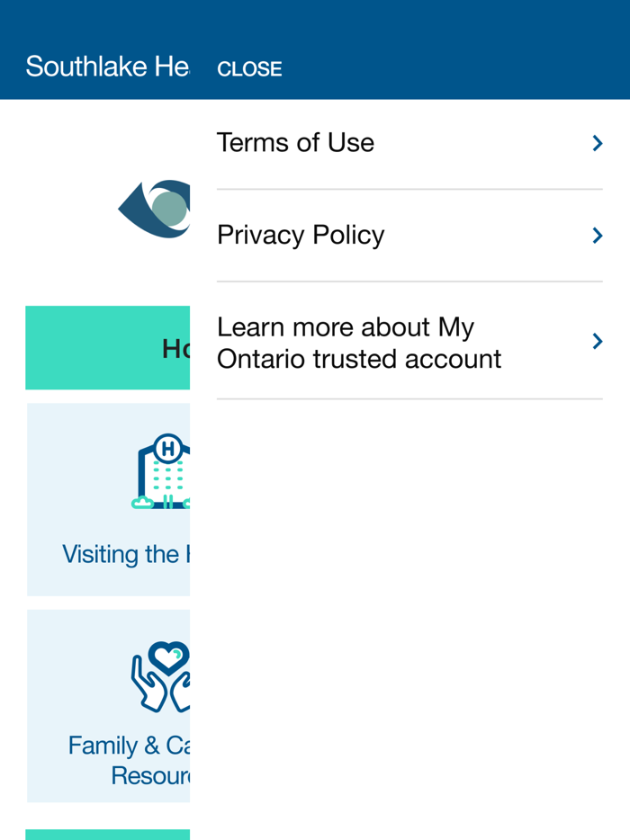The height and width of the screenshot is (840, 630).
Task: Tap chevron beside My Ontario trusted account
Action: click(598, 341)
